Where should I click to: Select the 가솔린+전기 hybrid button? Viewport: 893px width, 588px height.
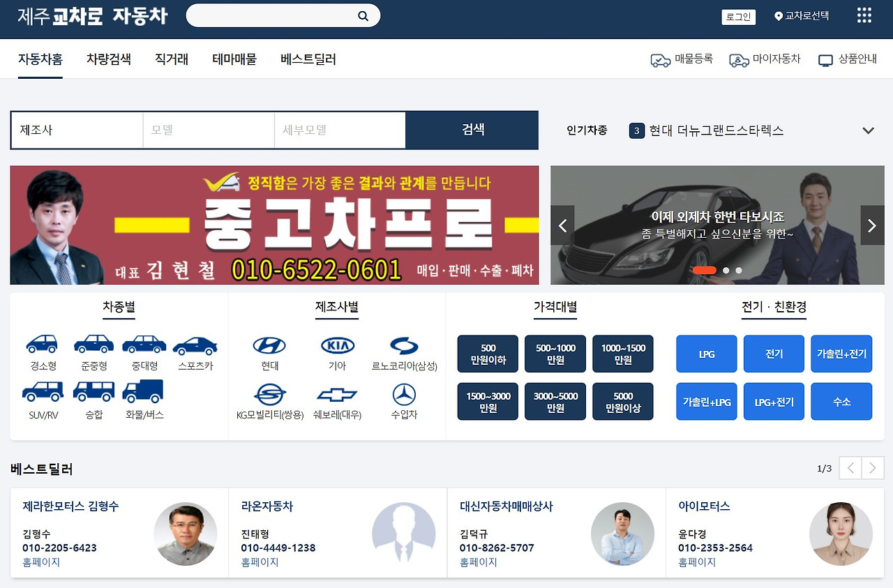tap(841, 354)
